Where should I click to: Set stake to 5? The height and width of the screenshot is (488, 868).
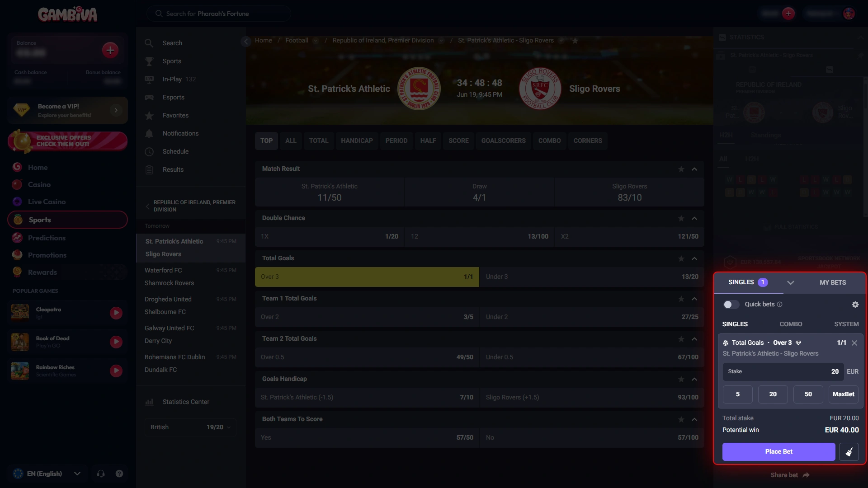click(x=737, y=394)
